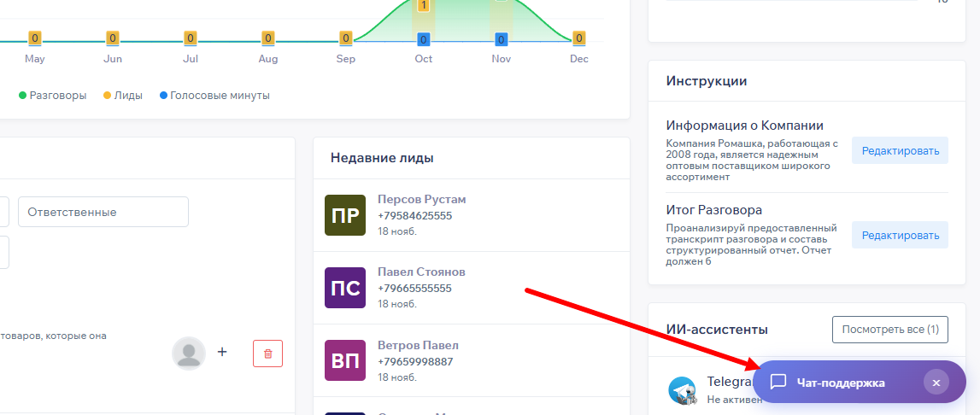The image size is (980, 415).
Task: Open the ПР avatar for Персов Рустам
Action: (345, 215)
